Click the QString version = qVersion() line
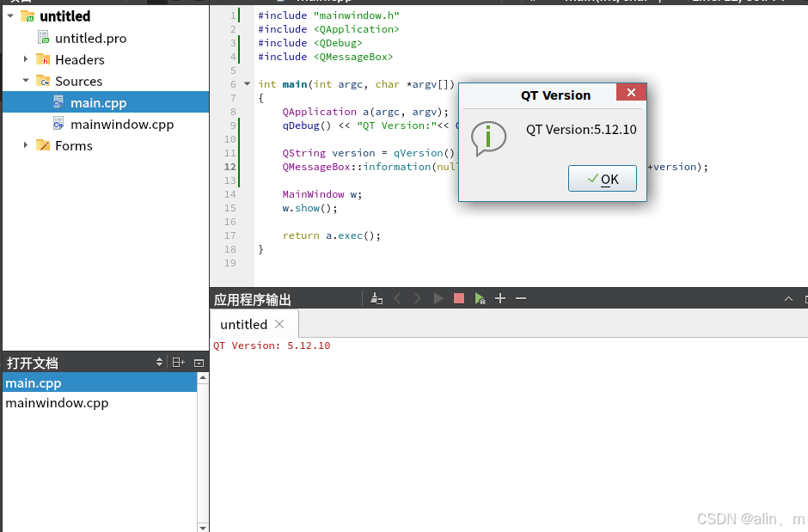The image size is (808, 532). coord(369,153)
